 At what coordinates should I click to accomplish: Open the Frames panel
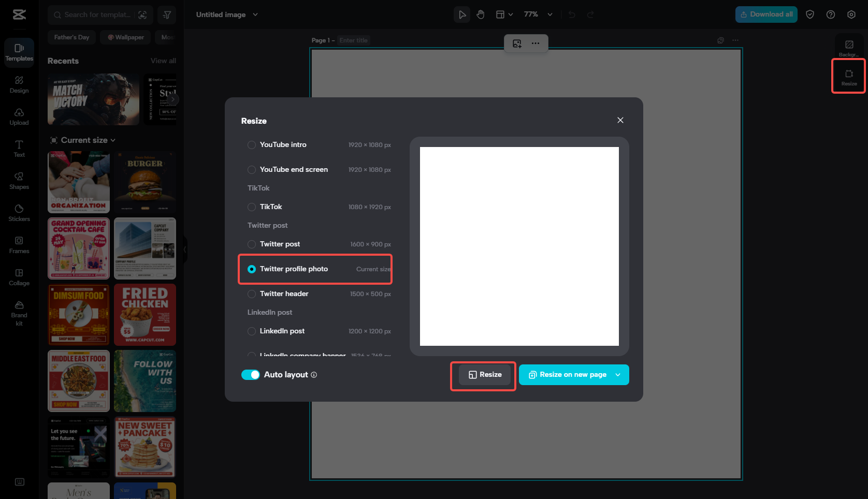click(x=19, y=245)
